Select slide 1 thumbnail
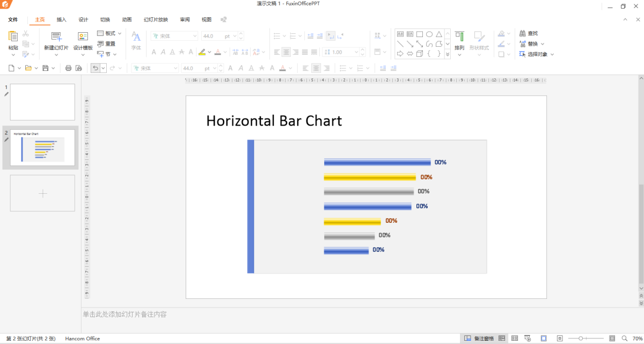The width and height of the screenshot is (644, 344). coord(42,102)
